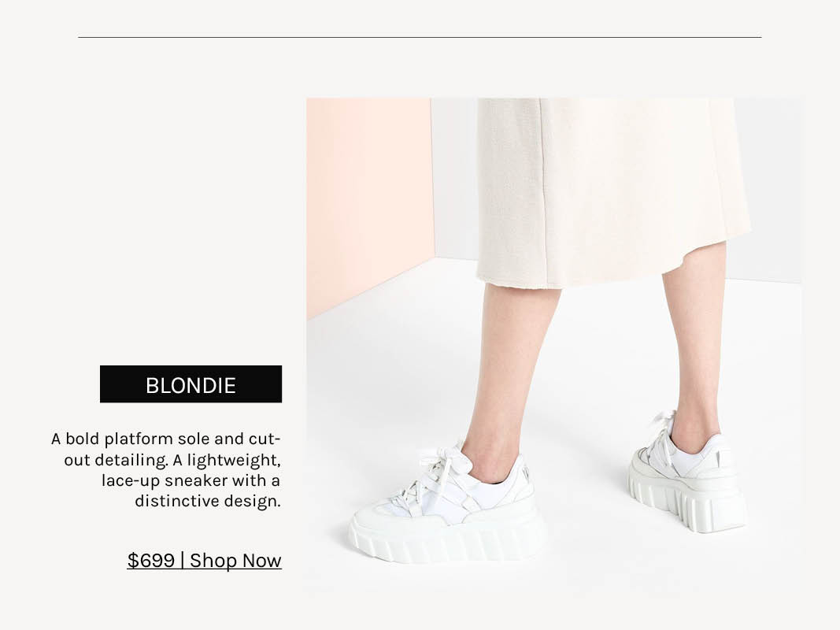Click the black BLONDIE title label

191,384
